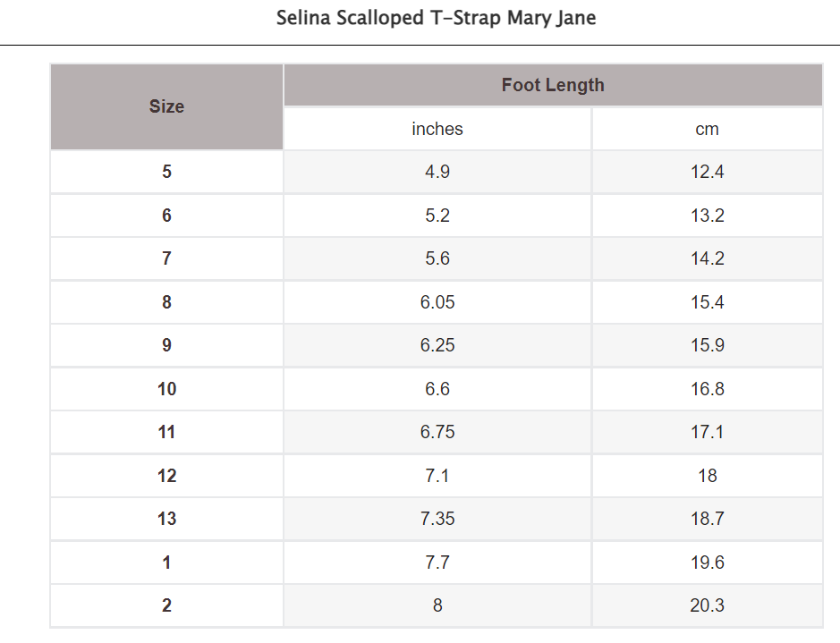
Task: Select size 9 row label
Action: (x=166, y=345)
